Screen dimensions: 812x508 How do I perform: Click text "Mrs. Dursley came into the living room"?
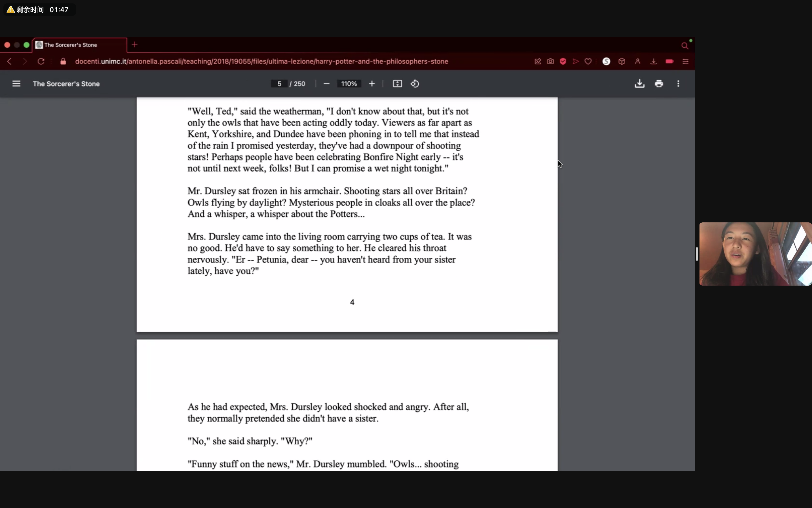[266, 237]
